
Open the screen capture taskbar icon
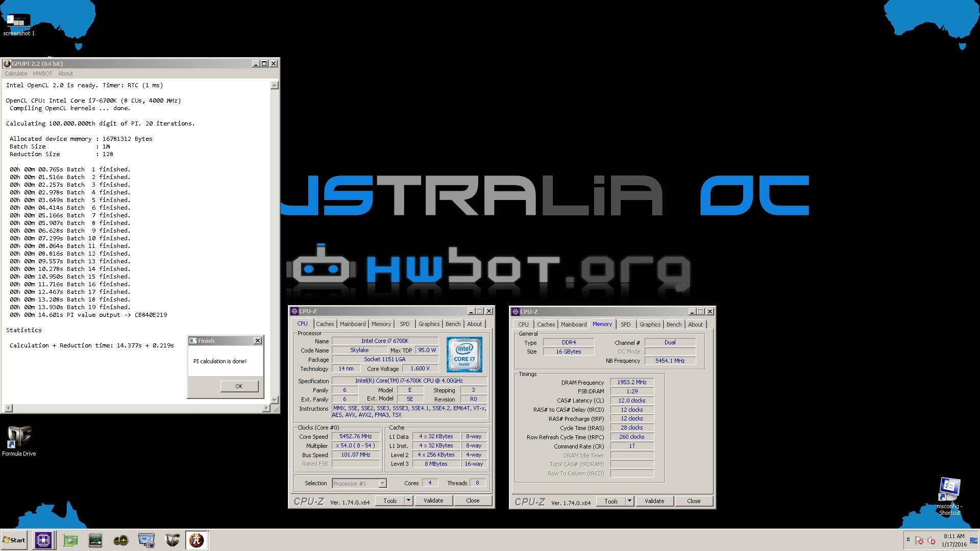(x=146, y=540)
